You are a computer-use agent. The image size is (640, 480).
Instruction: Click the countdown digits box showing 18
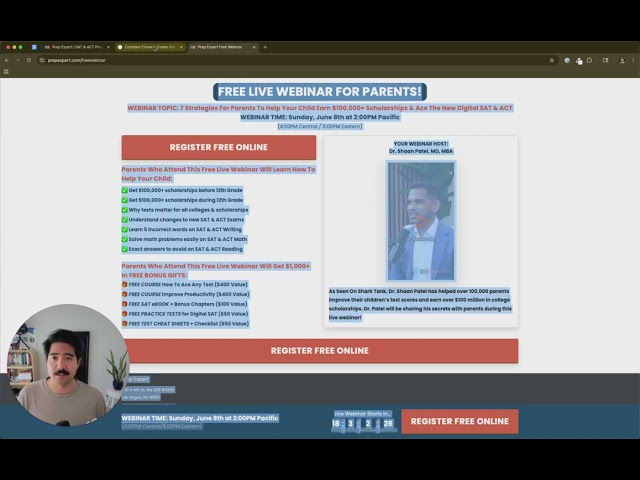[x=336, y=424]
